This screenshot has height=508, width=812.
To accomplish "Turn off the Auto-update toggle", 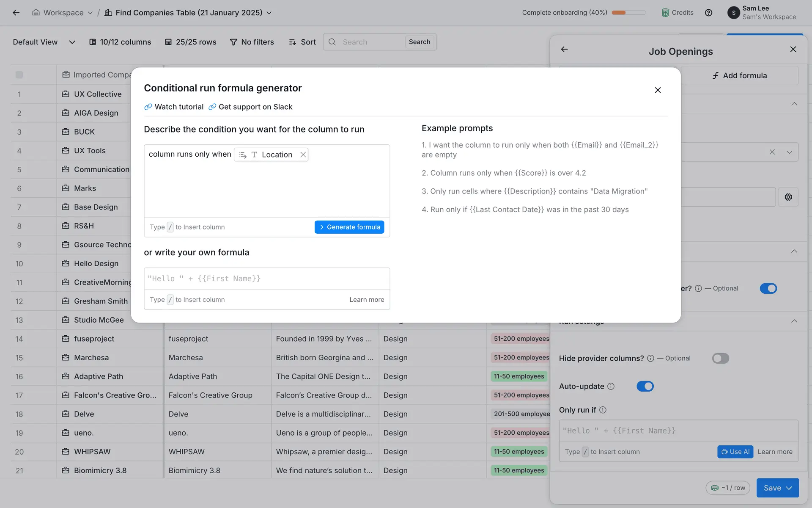I will pyautogui.click(x=645, y=386).
